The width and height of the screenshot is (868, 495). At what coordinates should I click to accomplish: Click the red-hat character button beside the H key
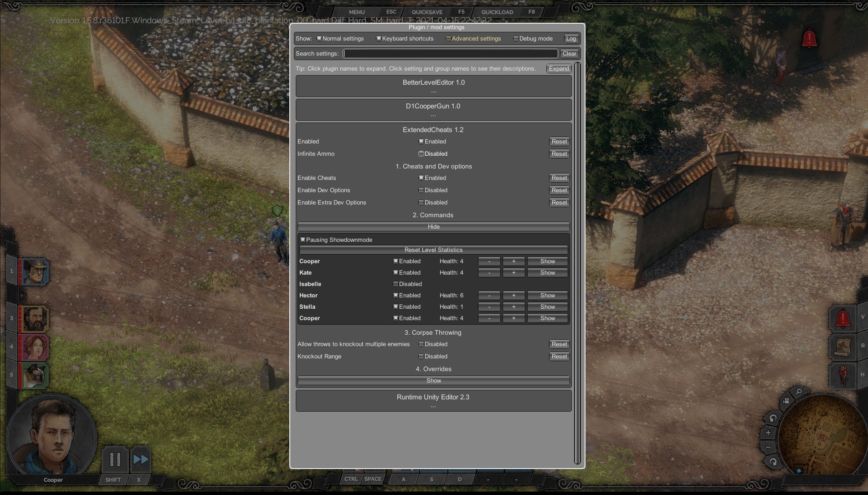pos(843,375)
